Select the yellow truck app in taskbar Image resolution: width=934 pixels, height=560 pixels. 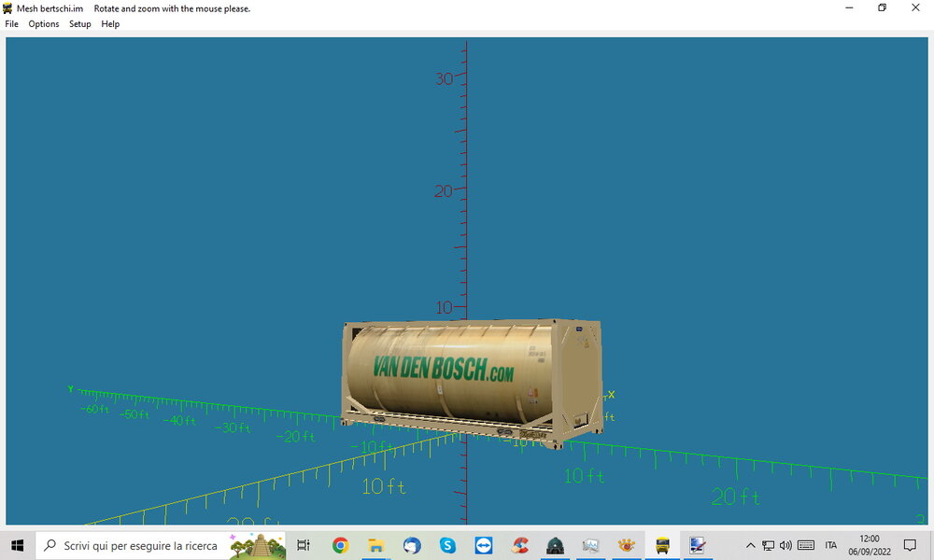pos(662,545)
